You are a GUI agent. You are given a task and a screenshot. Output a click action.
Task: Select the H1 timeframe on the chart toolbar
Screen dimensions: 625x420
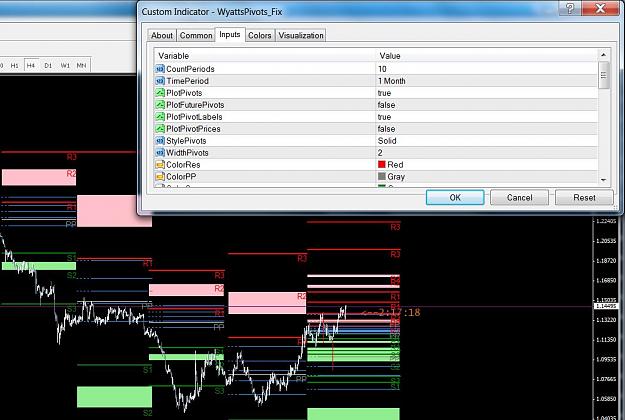pyautogui.click(x=14, y=65)
